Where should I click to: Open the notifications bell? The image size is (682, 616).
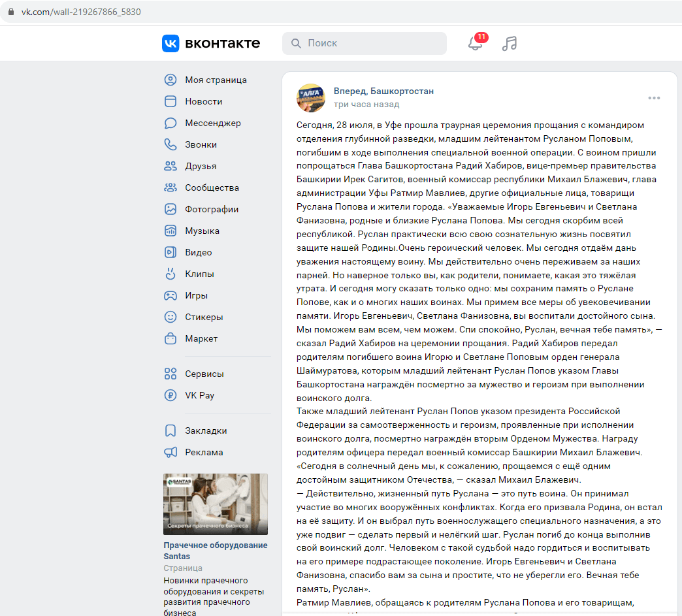tap(475, 44)
